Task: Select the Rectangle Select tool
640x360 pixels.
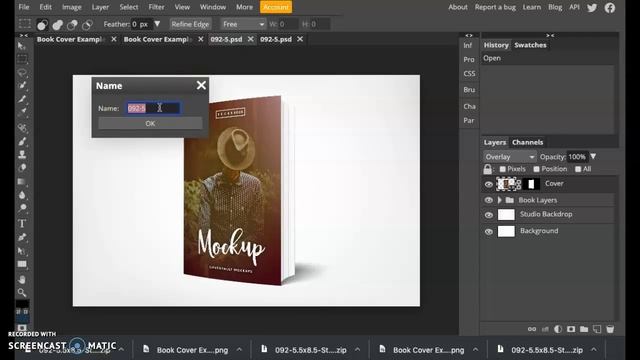Action: 22,59
